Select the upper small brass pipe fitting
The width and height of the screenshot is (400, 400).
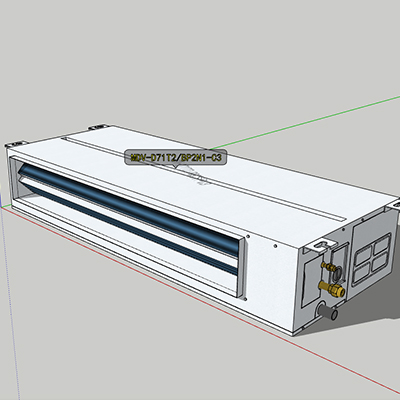[328, 266]
